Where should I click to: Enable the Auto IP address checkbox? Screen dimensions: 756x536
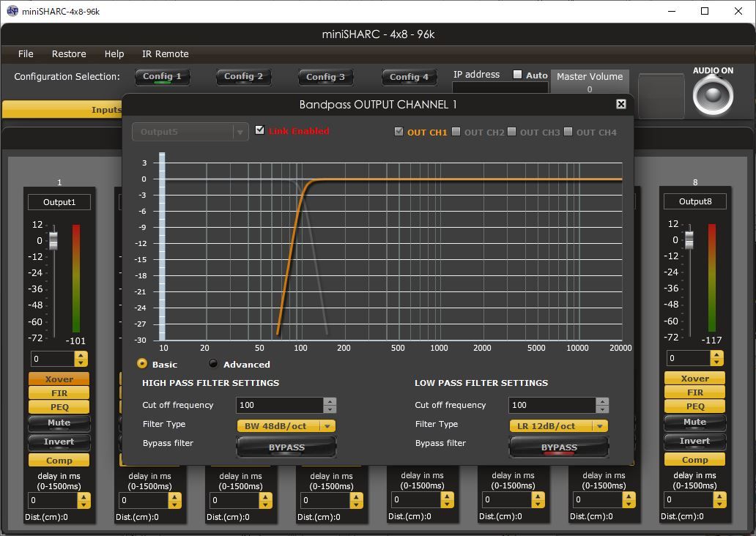517,74
